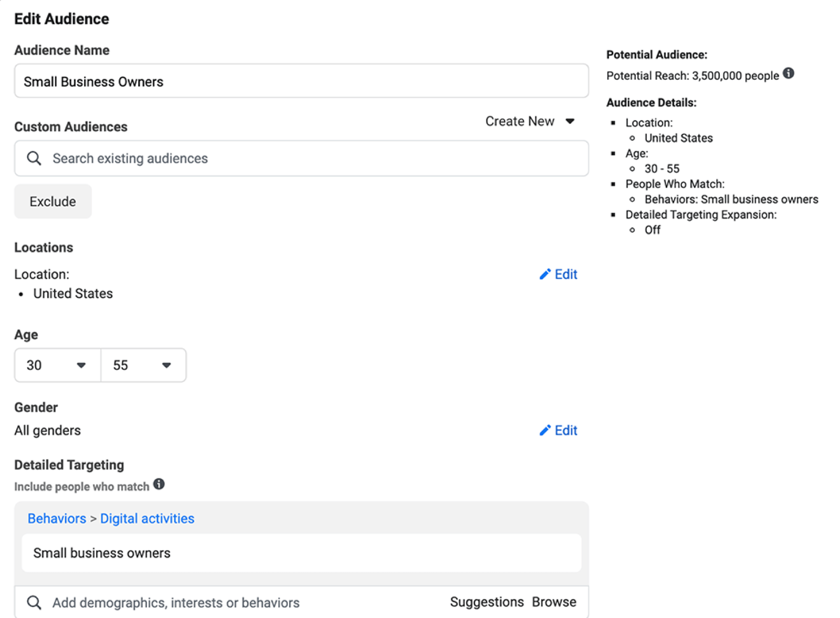
Task: Click the Audience Name field
Action: click(301, 81)
